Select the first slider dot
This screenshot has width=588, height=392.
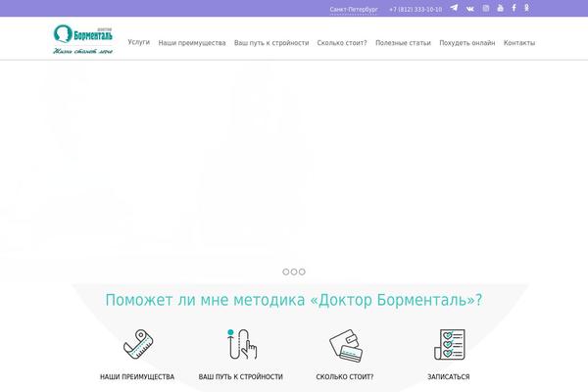click(286, 271)
